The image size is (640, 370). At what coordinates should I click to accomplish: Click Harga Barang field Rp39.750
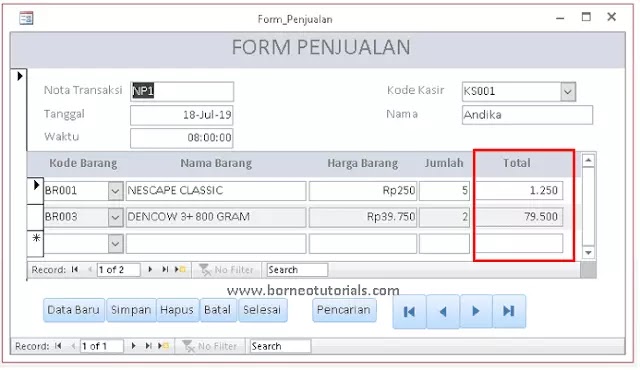point(363,217)
